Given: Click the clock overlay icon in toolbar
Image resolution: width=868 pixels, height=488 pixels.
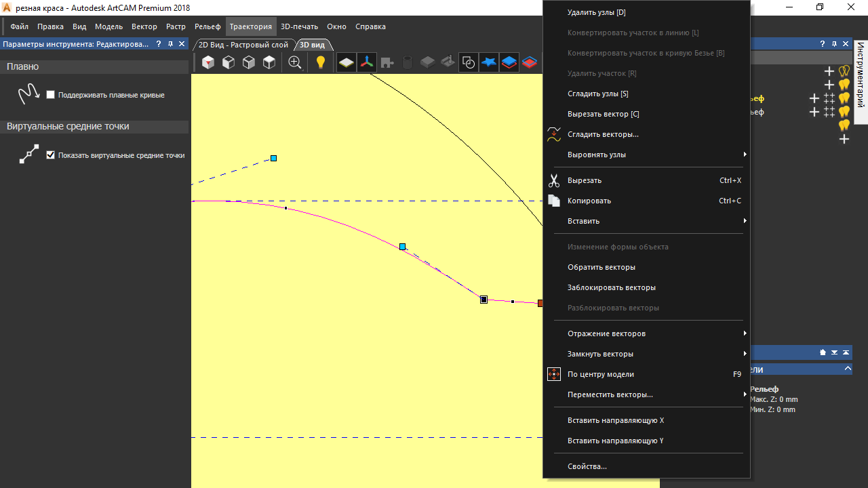Looking at the screenshot, I should [468, 62].
